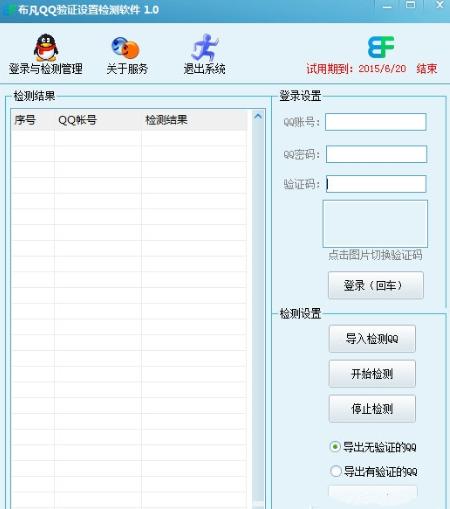The image size is (450, 509).
Task: Maximize the window
Action: click(410, 5)
